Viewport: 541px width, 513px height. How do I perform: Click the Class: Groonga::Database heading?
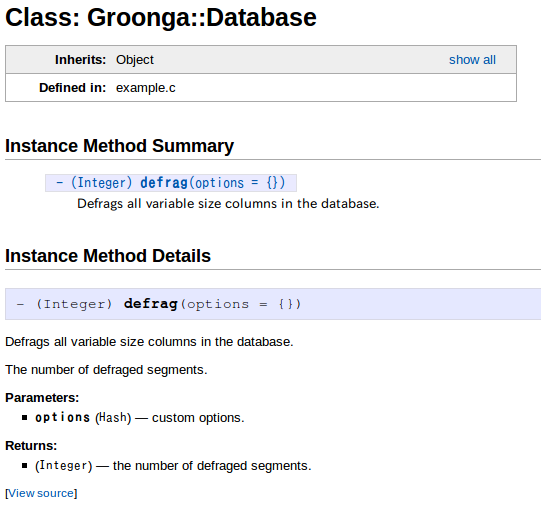click(x=161, y=18)
